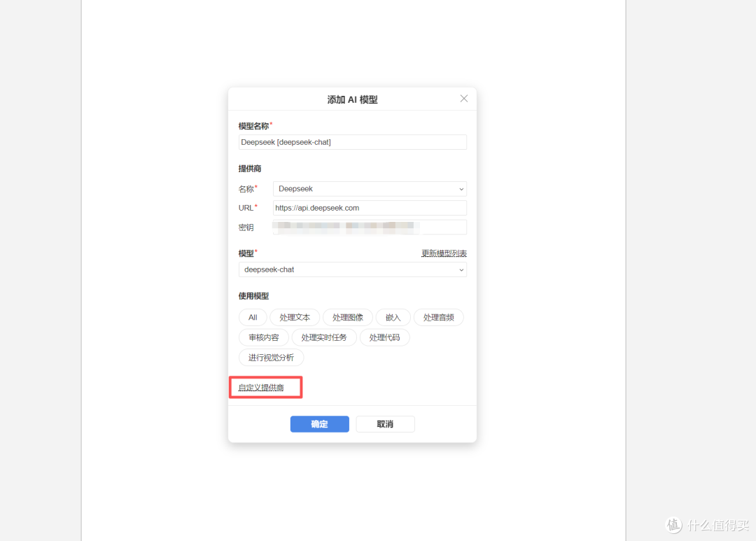Toggle the 处理文本 tag

295,317
